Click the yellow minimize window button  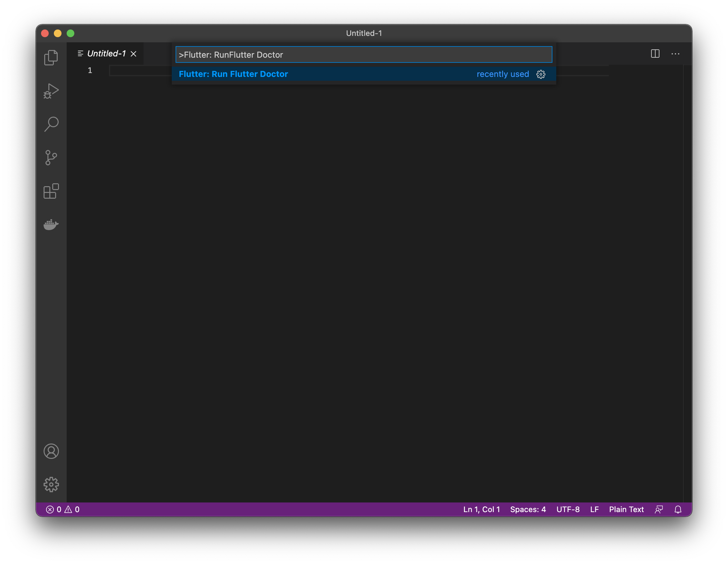click(x=58, y=33)
